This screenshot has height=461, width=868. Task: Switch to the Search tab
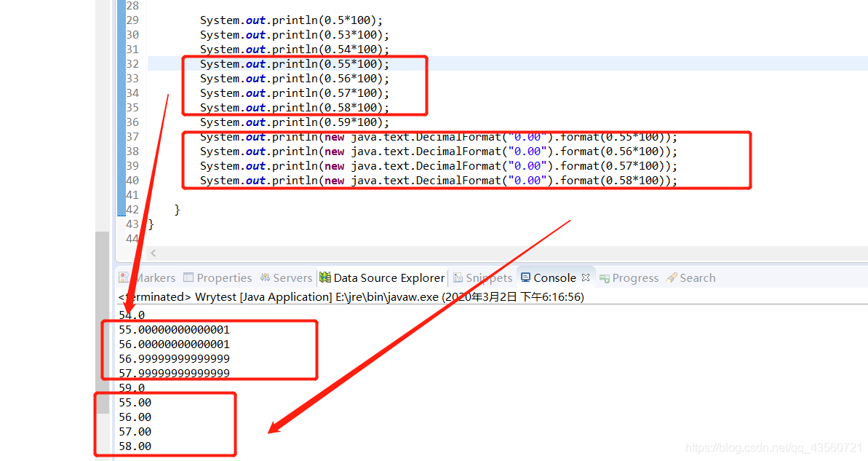point(691,277)
